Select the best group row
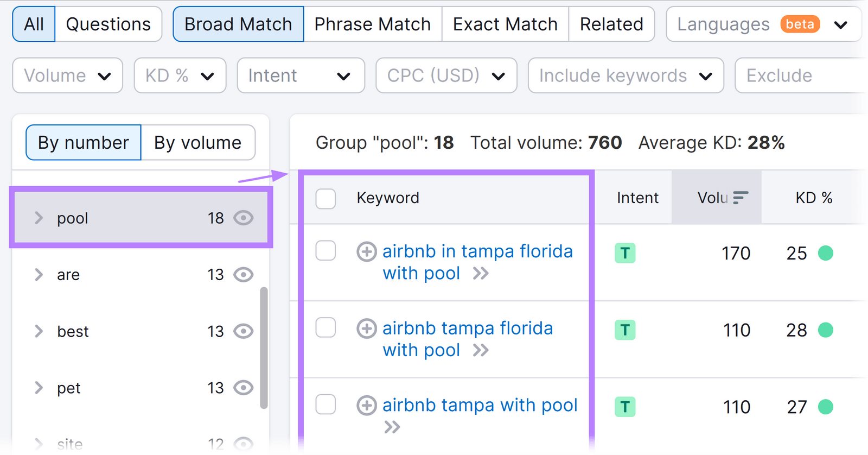 (141, 331)
